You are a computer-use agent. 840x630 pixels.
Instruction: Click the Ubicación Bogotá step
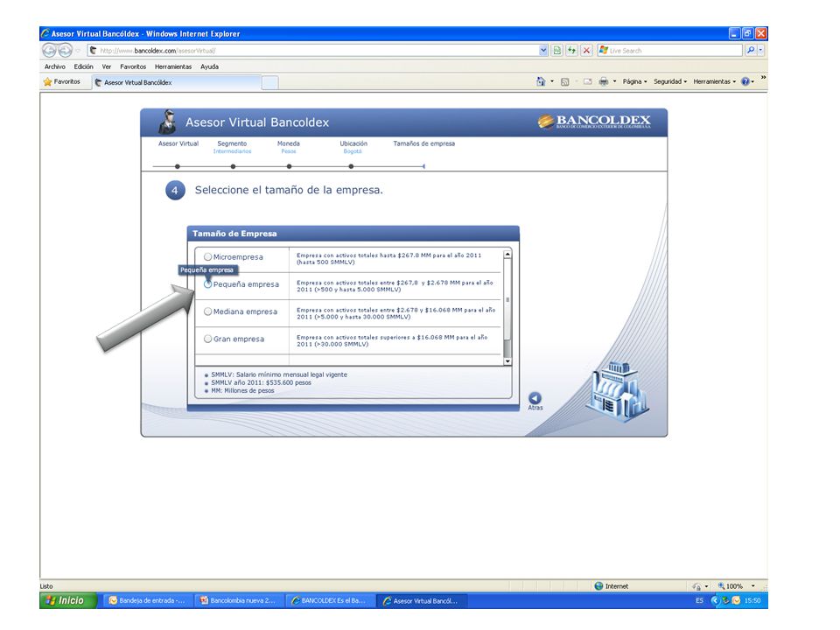point(353,147)
